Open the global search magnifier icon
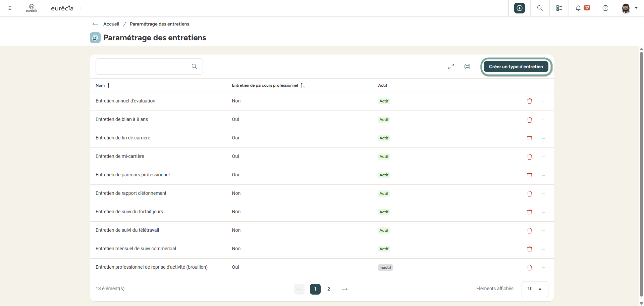 540,8
